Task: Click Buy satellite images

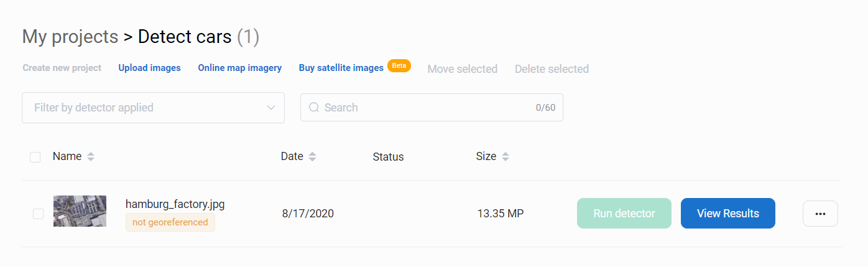Action: pyautogui.click(x=341, y=68)
